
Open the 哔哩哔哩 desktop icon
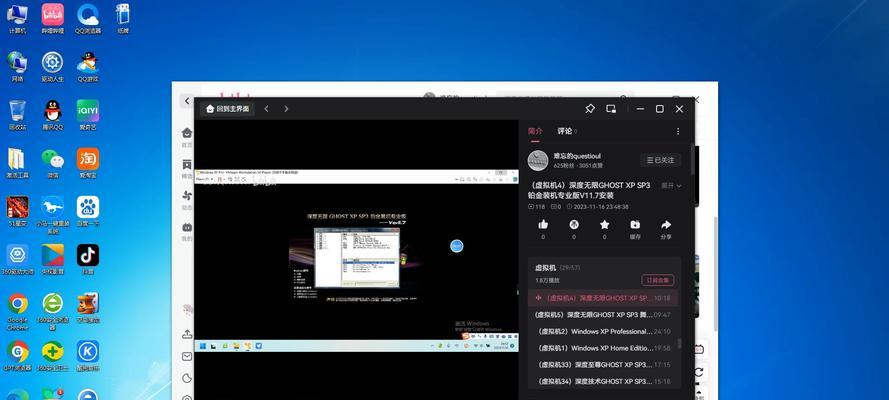pos(53,18)
